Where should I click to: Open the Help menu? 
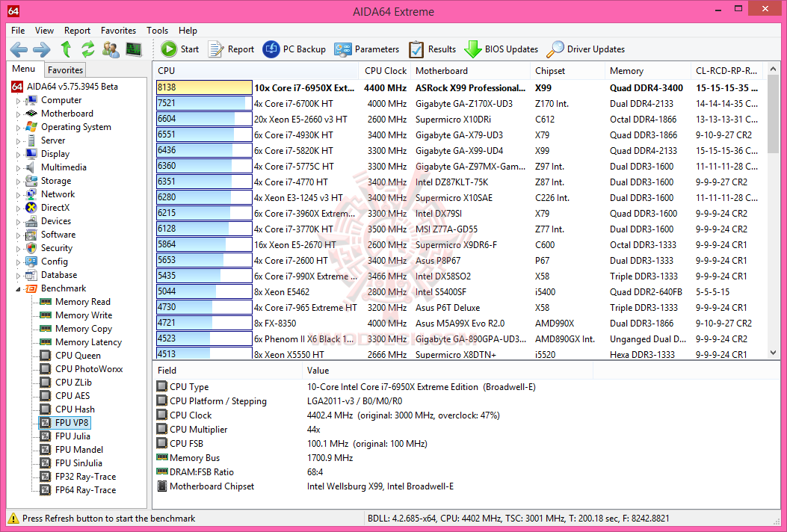188,31
